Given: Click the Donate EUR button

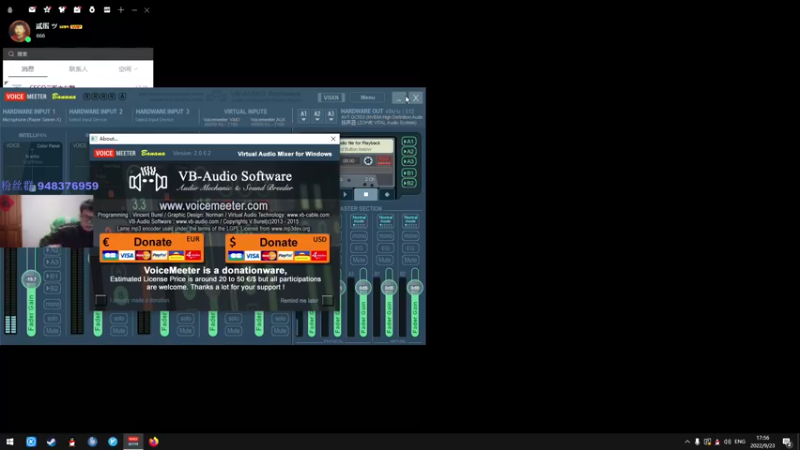Looking at the screenshot, I should click(152, 248).
